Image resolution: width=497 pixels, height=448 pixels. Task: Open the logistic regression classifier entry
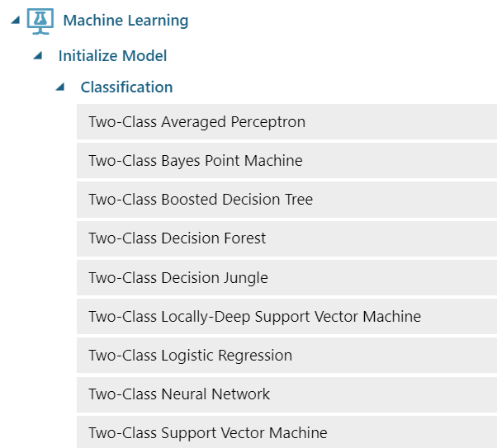point(190,356)
